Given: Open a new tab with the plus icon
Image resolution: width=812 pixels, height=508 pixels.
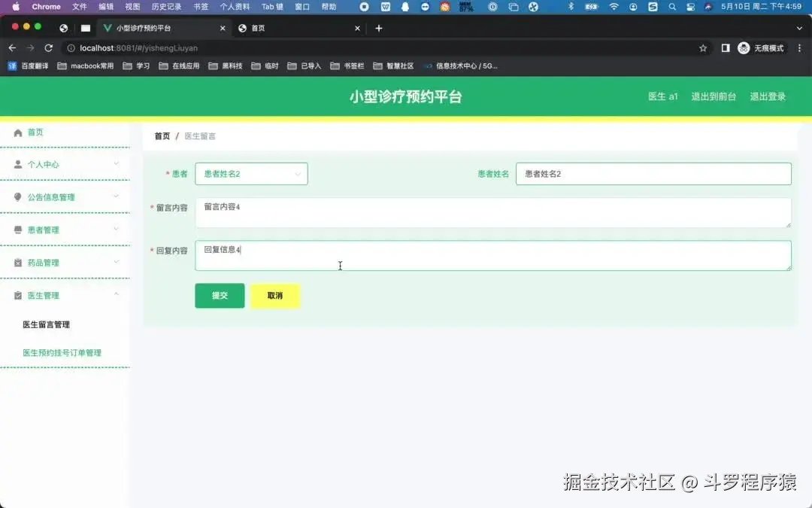Looking at the screenshot, I should [x=378, y=28].
